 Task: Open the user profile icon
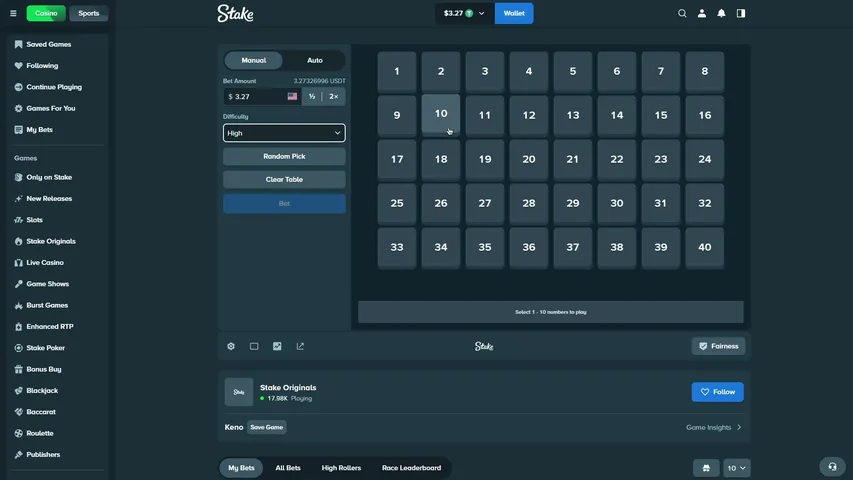pos(702,13)
